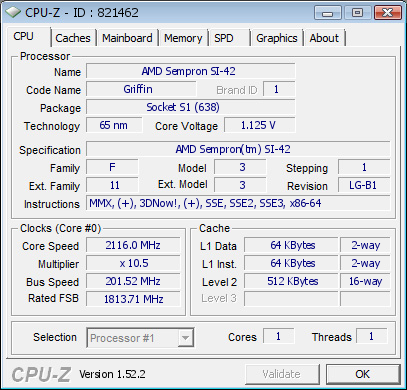This screenshot has height=390, width=407.
Task: Click the Level 2 cache 512 KBytes field
Action: pos(291,281)
